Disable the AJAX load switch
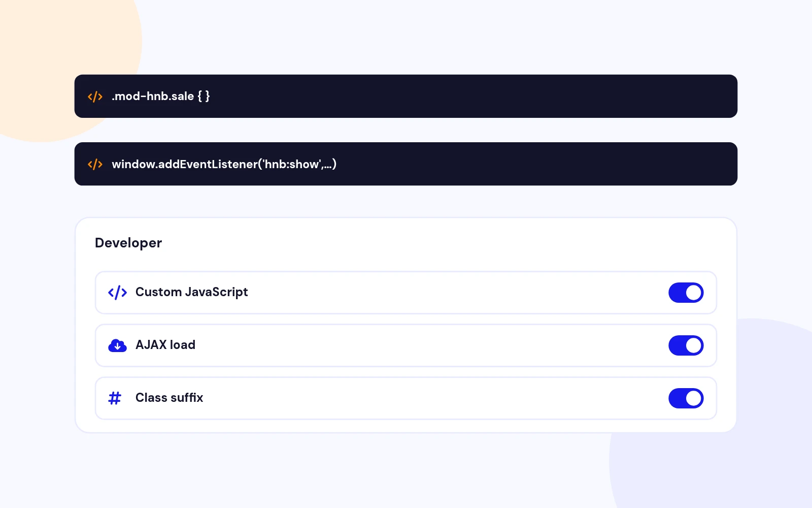The width and height of the screenshot is (812, 508). click(x=686, y=345)
